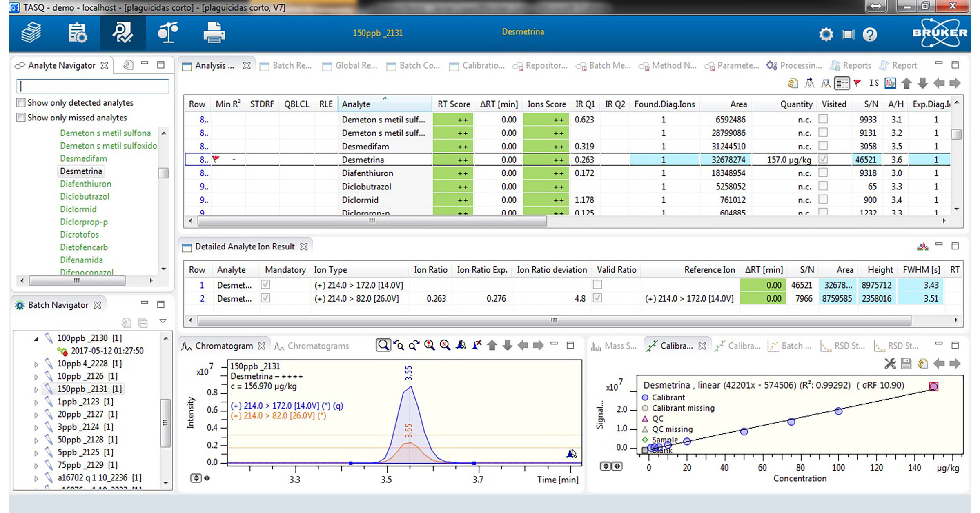The image size is (980, 513).
Task: Click the magnifier zoom tool in Chromatogram
Action: point(383,346)
